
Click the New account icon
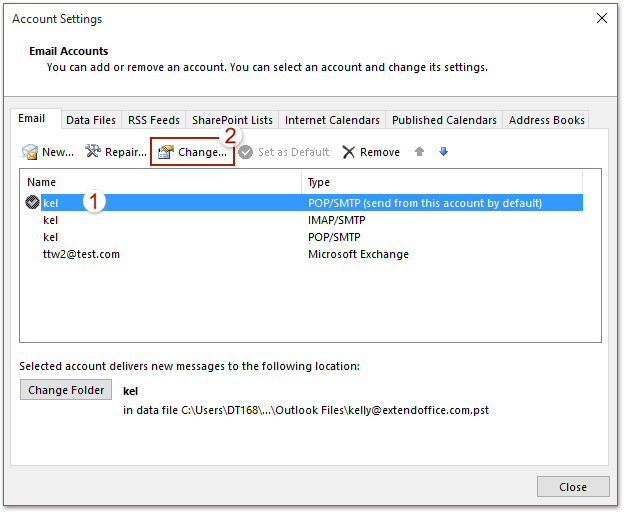click(x=30, y=152)
